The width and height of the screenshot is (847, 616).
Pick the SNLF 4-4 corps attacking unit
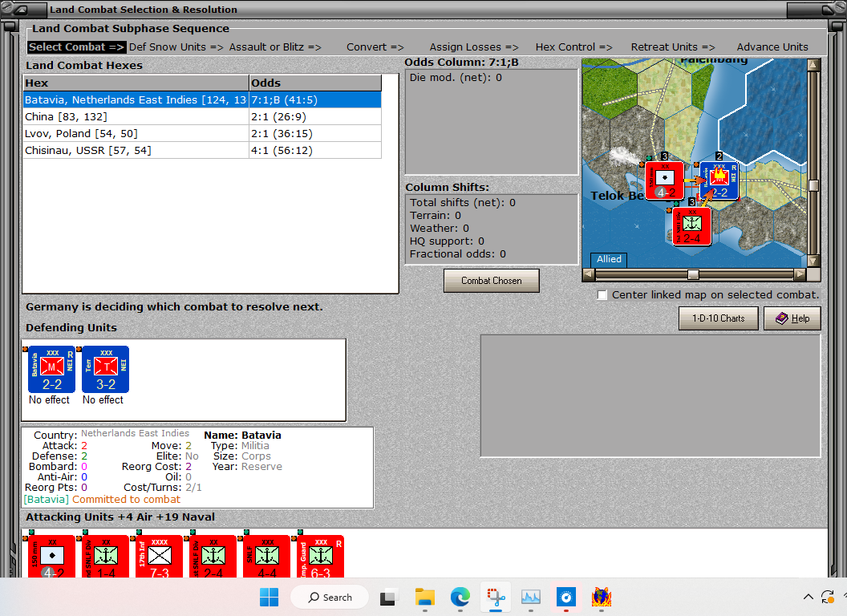[266, 557]
